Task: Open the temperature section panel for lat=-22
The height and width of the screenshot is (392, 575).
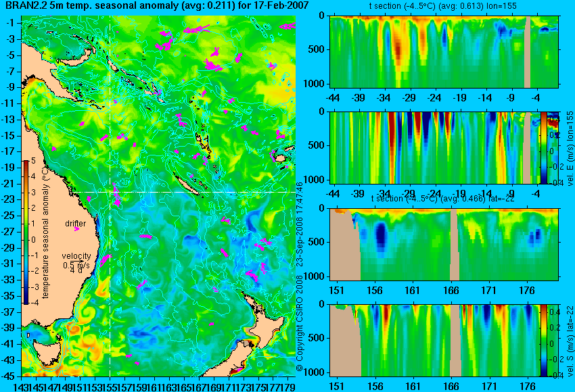Action: 444,245
